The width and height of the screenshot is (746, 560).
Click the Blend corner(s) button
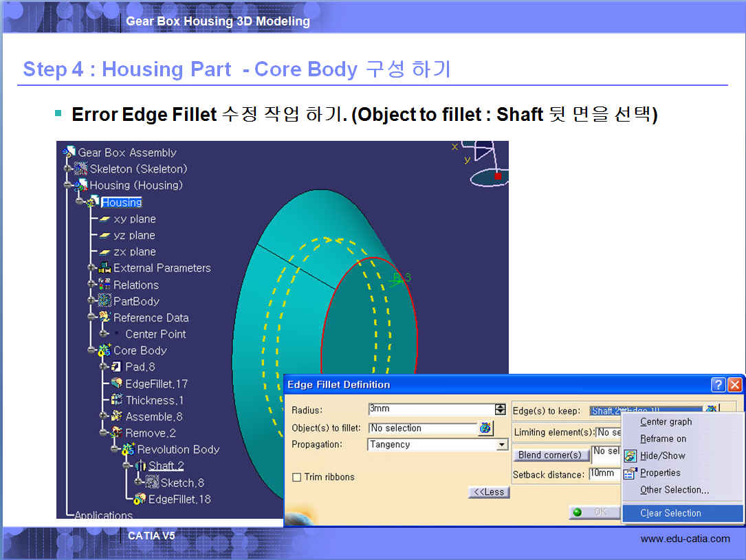550,455
